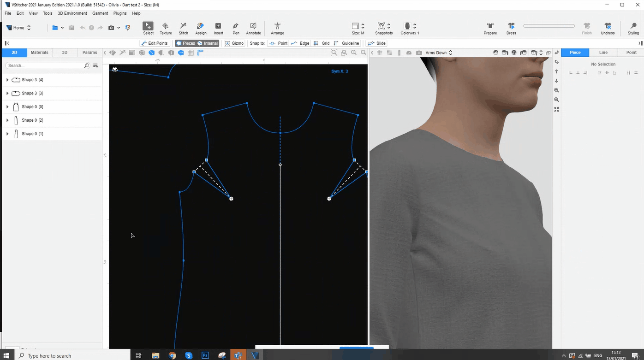Switch to the Line tab
Viewport: 644px width, 360px height.
click(603, 53)
